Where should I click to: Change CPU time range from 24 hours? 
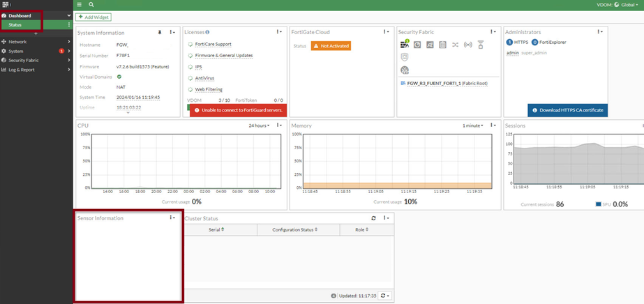point(259,126)
